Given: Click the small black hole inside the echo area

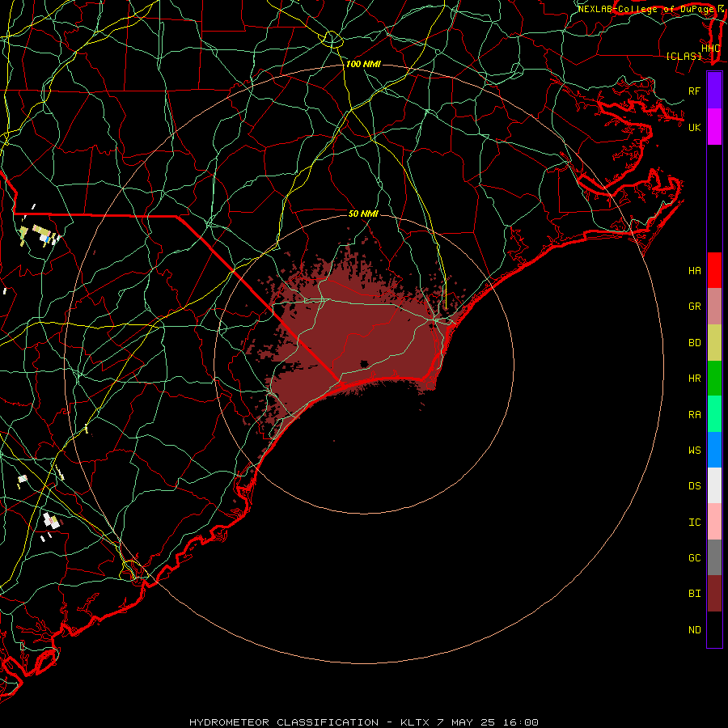Looking at the screenshot, I should (365, 364).
